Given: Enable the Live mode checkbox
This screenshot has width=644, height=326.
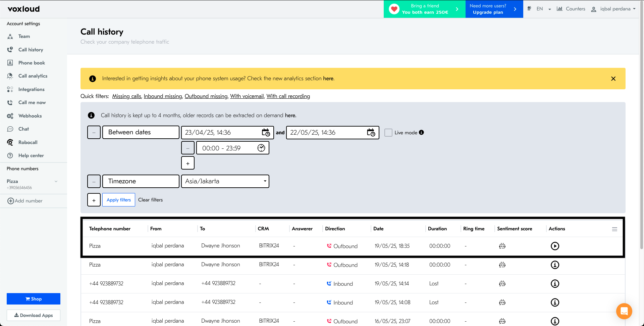Looking at the screenshot, I should point(388,133).
